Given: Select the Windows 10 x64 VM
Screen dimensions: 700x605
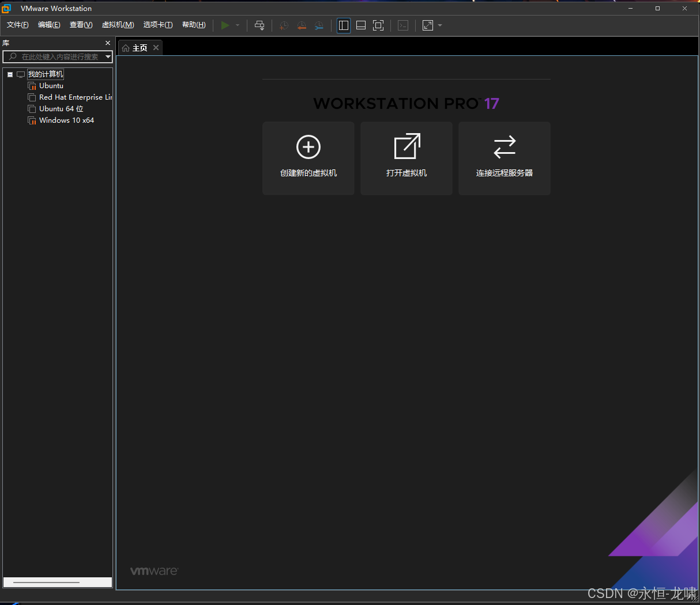Looking at the screenshot, I should (x=66, y=120).
